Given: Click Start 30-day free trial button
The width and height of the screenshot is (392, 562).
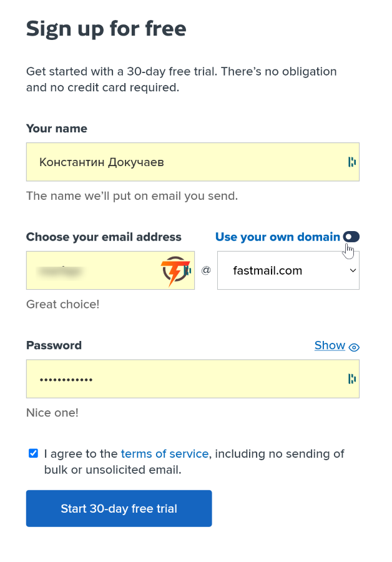Looking at the screenshot, I should 119,508.
